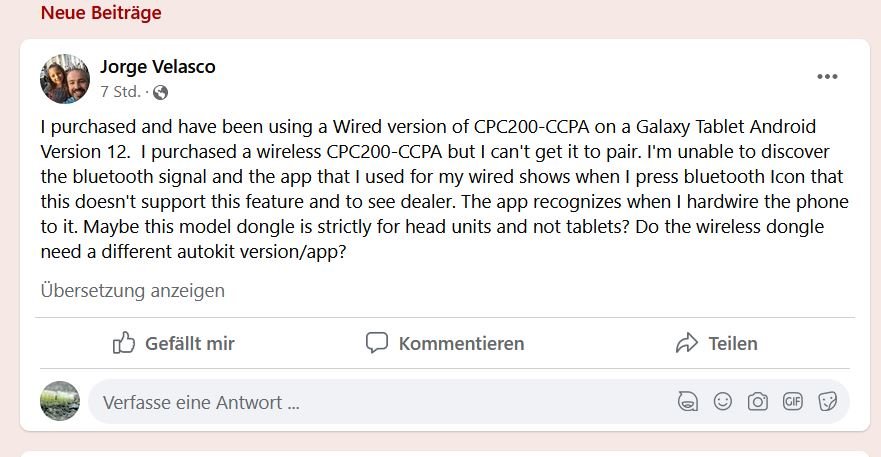Image resolution: width=881 pixels, height=457 pixels.
Task: Open the emoji picker in reply box
Action: point(722,402)
